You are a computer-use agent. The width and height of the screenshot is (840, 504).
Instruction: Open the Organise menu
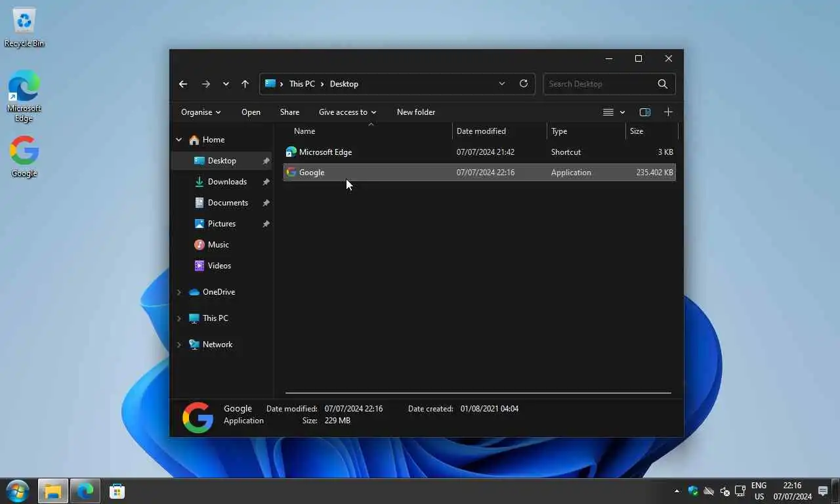[x=201, y=112]
